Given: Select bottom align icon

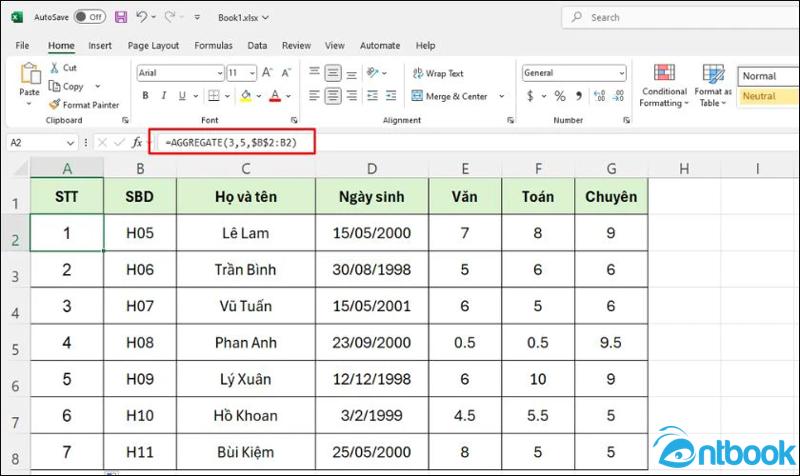Looking at the screenshot, I should point(352,73).
